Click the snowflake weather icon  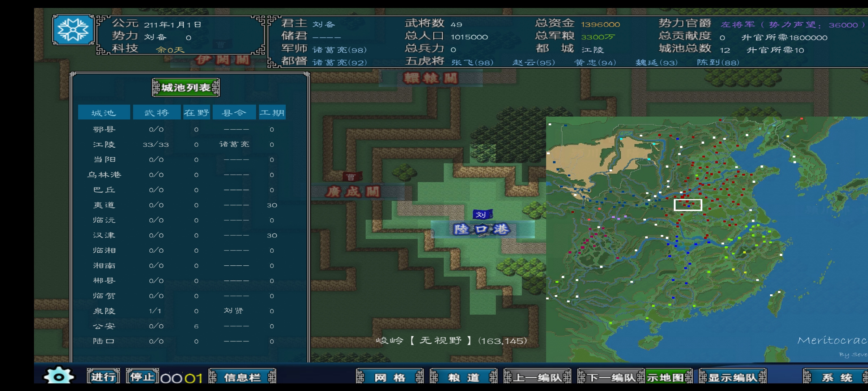pyautogui.click(x=73, y=30)
